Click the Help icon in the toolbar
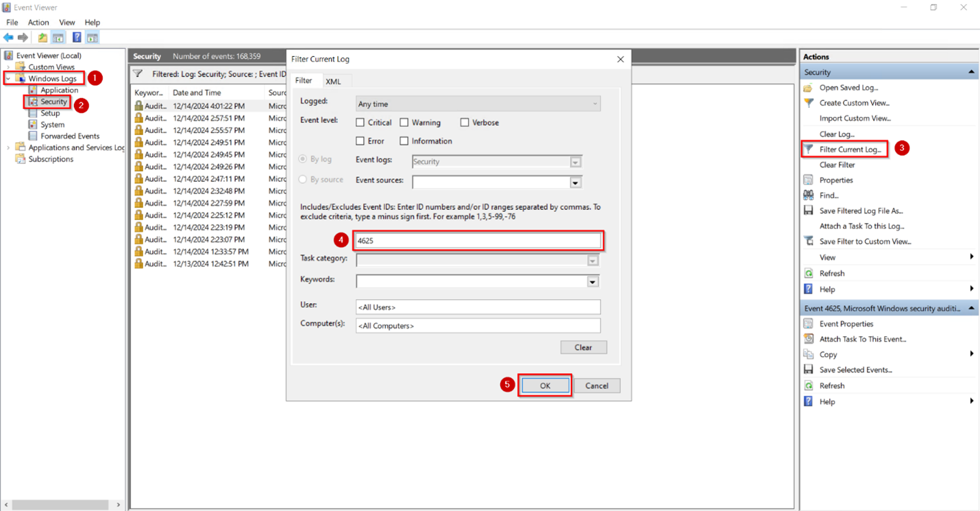This screenshot has height=511, width=980. pos(77,37)
